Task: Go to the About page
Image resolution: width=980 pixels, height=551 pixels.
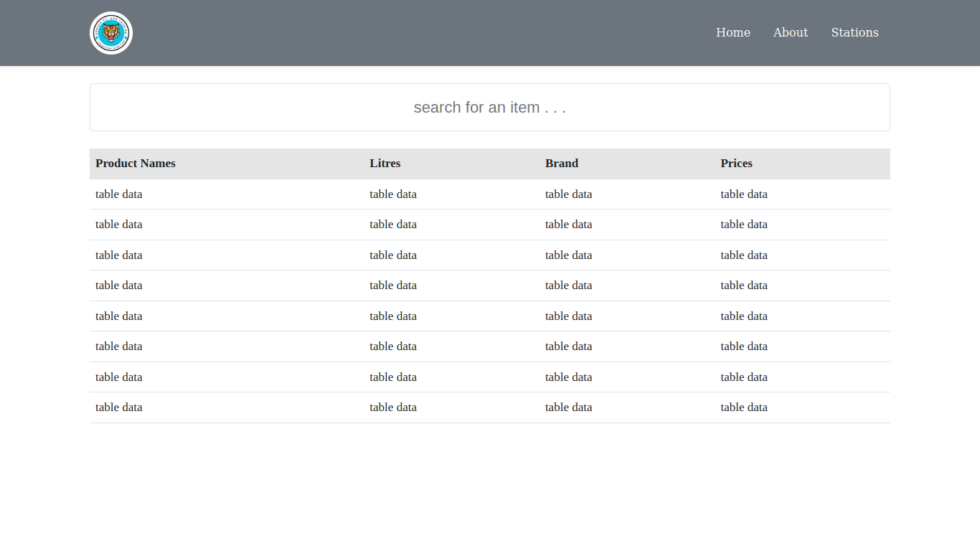Action: 790,32
